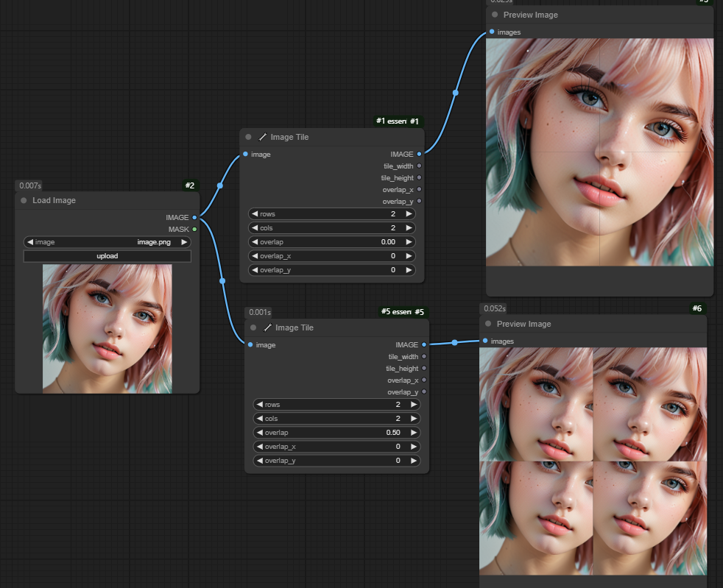
Task: Click tile_width output port on Image Tile #1
Action: [420, 166]
